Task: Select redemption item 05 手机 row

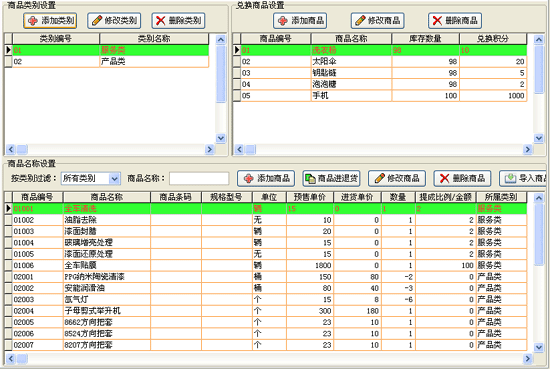Action: click(x=384, y=96)
